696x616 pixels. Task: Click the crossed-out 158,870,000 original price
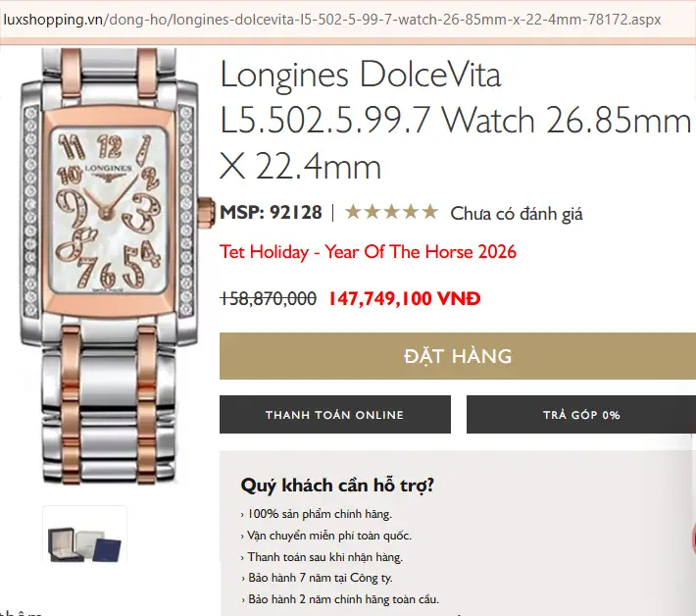pos(268,298)
